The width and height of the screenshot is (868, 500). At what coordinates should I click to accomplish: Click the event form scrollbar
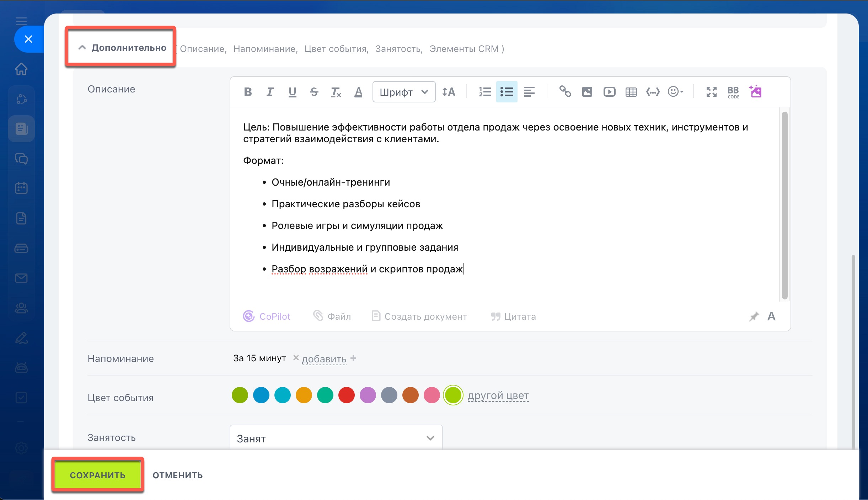pyautogui.click(x=853, y=352)
